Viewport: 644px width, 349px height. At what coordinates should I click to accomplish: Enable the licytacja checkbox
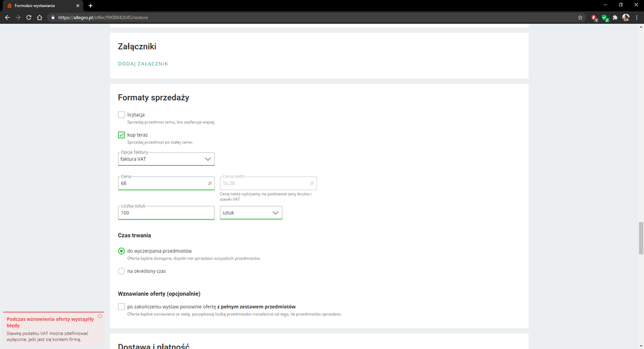coord(121,115)
